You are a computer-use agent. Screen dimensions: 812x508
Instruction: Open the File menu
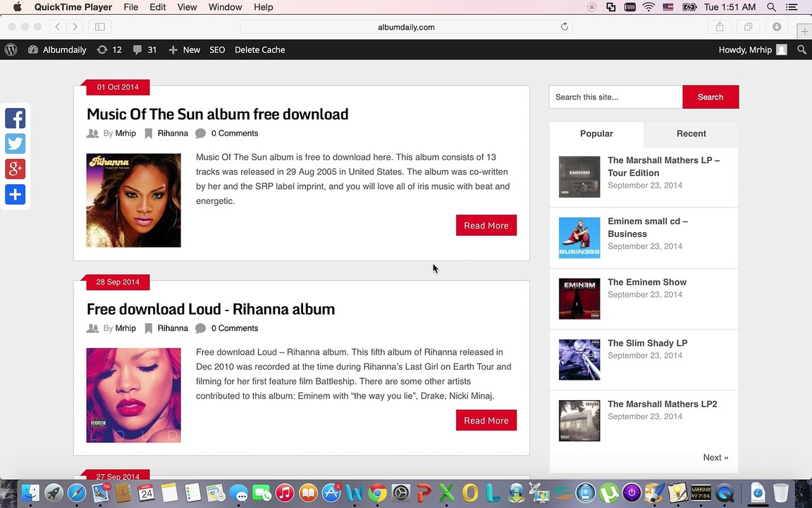[x=130, y=7]
